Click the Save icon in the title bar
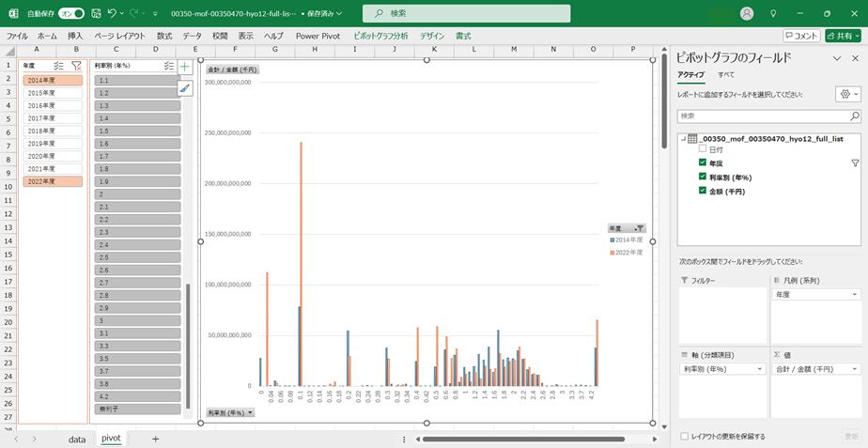This screenshot has height=448, width=868. pos(95,14)
